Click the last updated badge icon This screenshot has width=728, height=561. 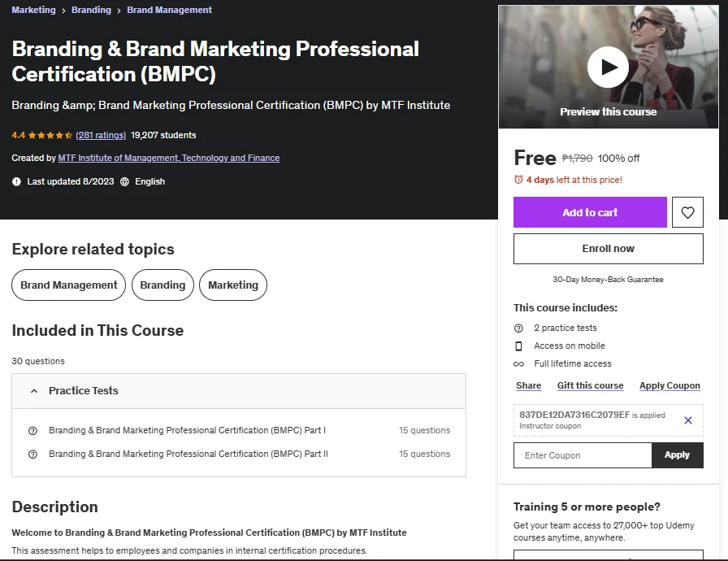tap(16, 181)
